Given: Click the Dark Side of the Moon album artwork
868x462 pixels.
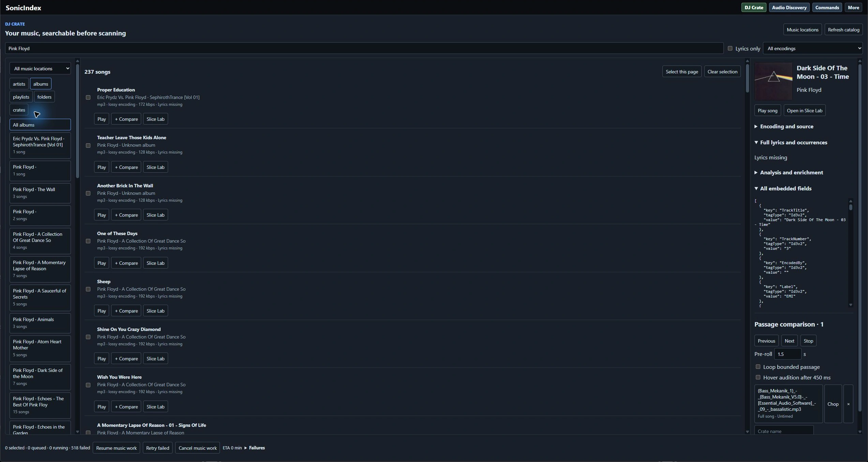Looking at the screenshot, I should [773, 81].
